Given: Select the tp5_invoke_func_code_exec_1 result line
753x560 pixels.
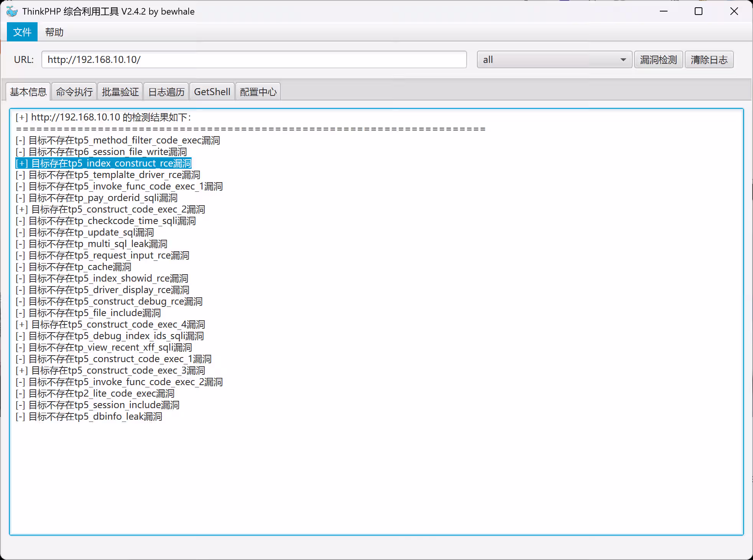Looking at the screenshot, I should tap(119, 186).
